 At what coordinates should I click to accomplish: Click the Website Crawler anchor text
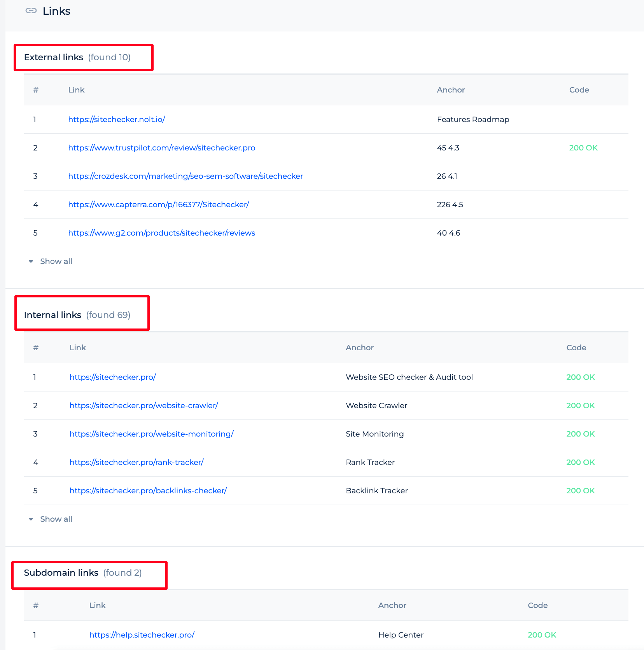click(376, 405)
